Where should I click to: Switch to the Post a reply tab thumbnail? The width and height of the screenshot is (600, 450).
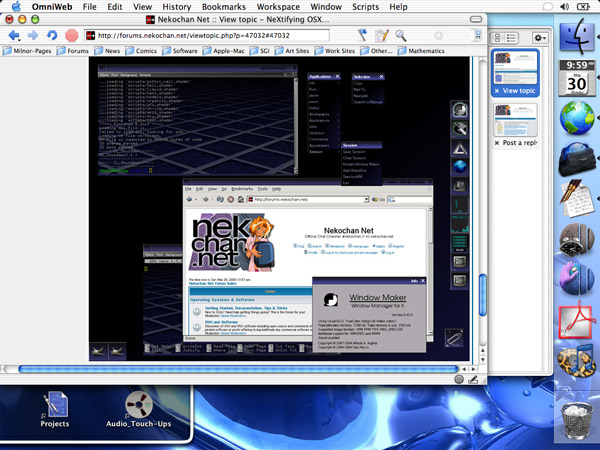pos(515,120)
